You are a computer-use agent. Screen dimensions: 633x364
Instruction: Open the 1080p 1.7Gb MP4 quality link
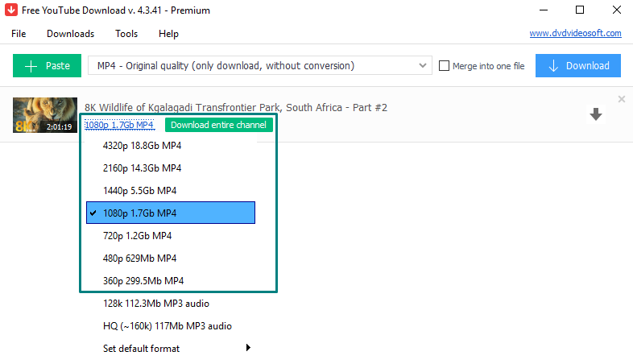coord(119,125)
